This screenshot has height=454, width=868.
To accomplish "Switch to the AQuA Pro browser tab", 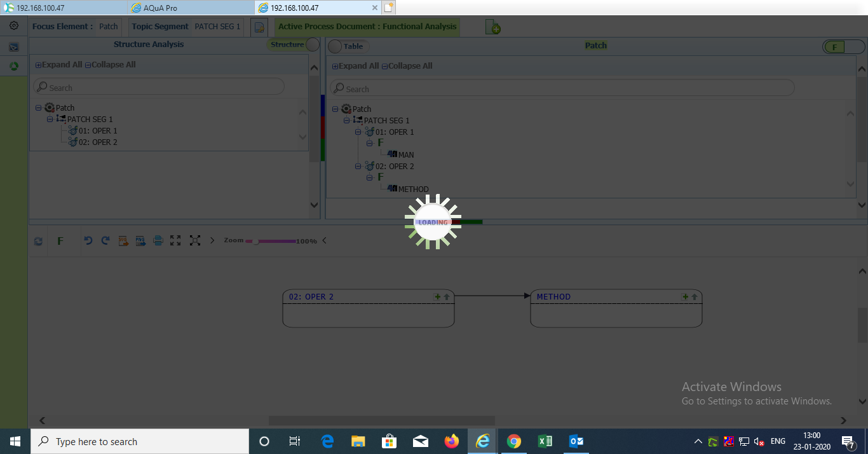I will point(190,8).
